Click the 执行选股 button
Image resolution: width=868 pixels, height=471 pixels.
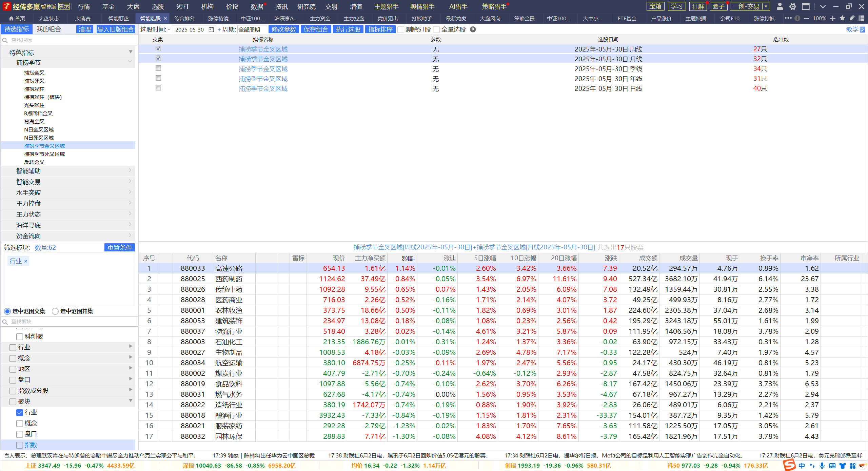pyautogui.click(x=348, y=29)
